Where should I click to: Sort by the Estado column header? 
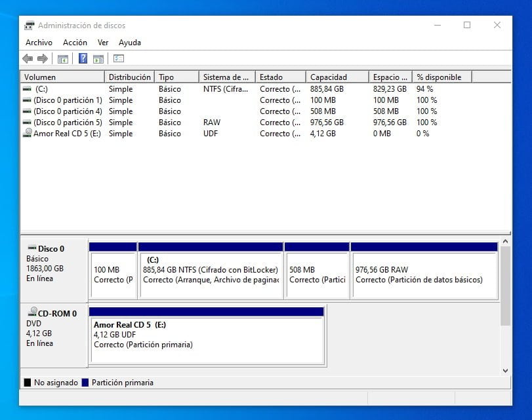[x=281, y=77]
